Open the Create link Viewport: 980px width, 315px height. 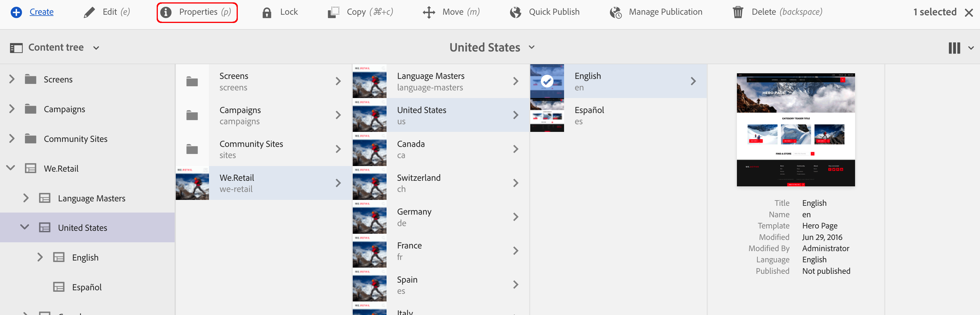point(41,12)
